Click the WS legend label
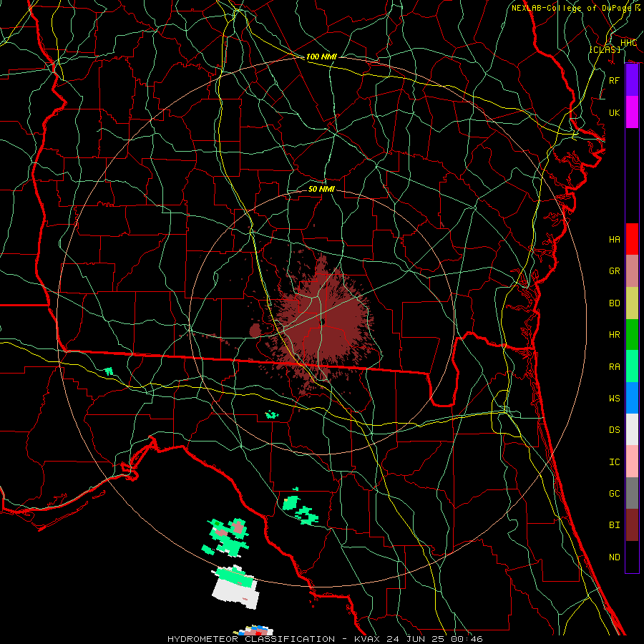Screen dimensions: 644x644 pyautogui.click(x=614, y=398)
